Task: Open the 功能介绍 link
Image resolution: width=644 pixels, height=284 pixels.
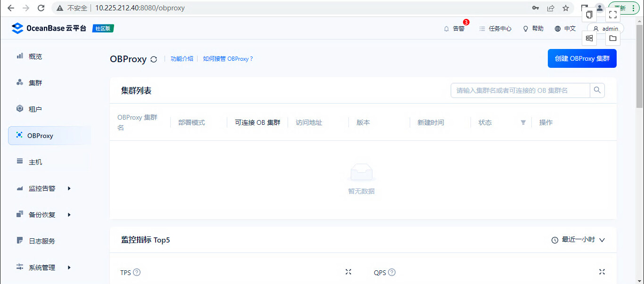Action: [x=182, y=59]
